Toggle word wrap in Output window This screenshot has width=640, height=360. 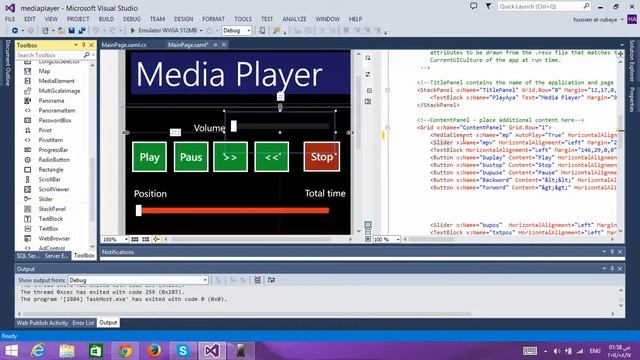271,280
